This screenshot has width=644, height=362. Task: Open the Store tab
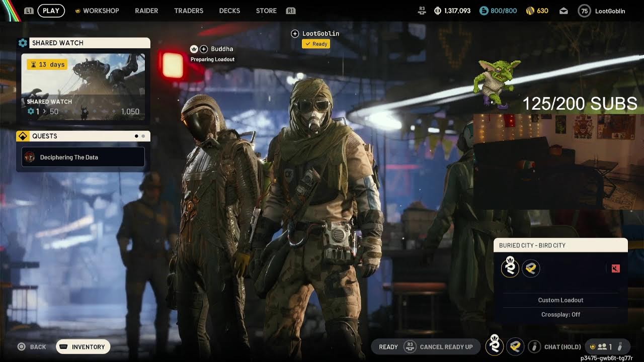[x=266, y=11]
